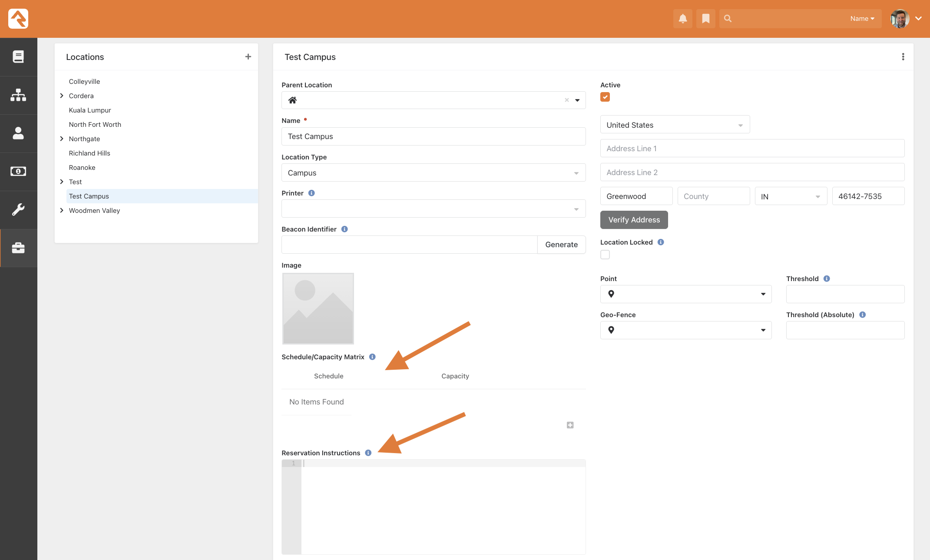Screen dimensions: 930x560
Task: Enable the Location Locked checkbox
Action: [605, 255]
